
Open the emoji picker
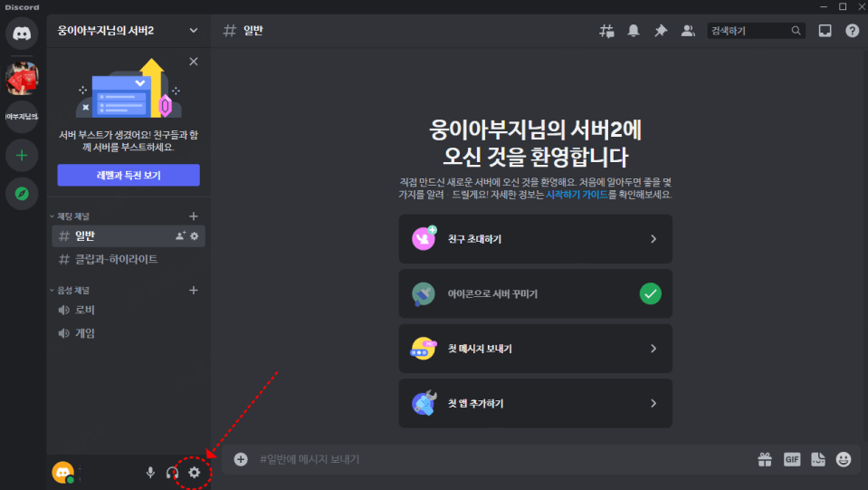844,459
